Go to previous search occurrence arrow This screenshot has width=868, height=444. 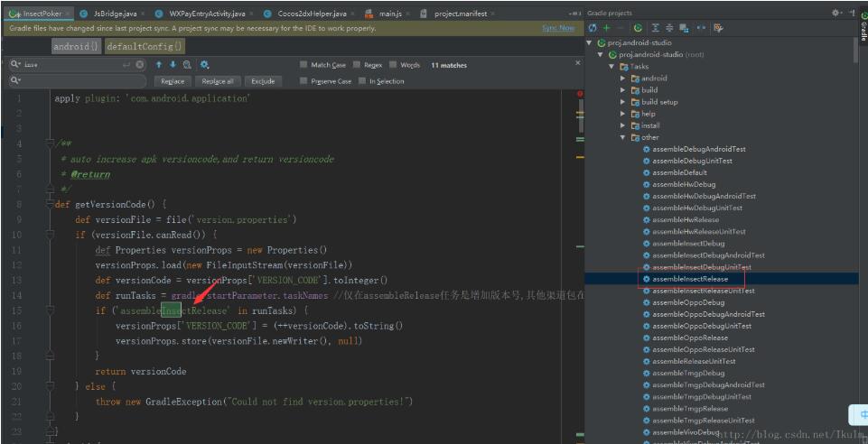point(159,65)
